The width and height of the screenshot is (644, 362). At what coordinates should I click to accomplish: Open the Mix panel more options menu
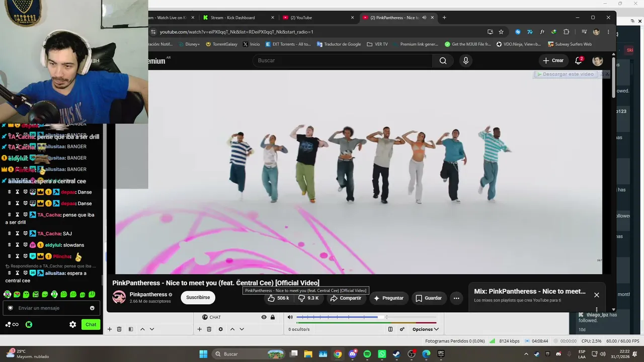597,310
